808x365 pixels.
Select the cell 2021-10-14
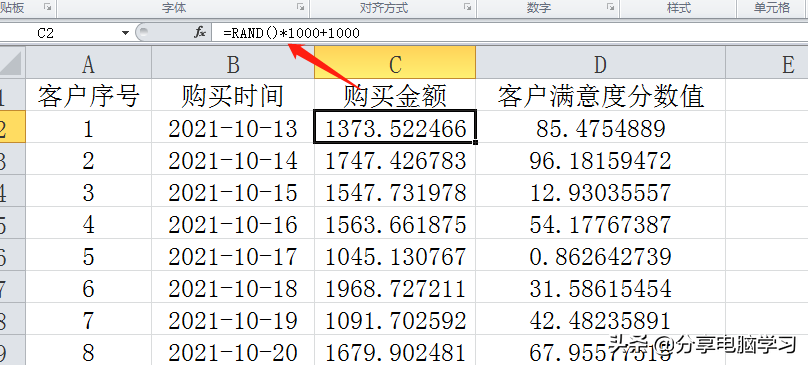[x=233, y=160]
